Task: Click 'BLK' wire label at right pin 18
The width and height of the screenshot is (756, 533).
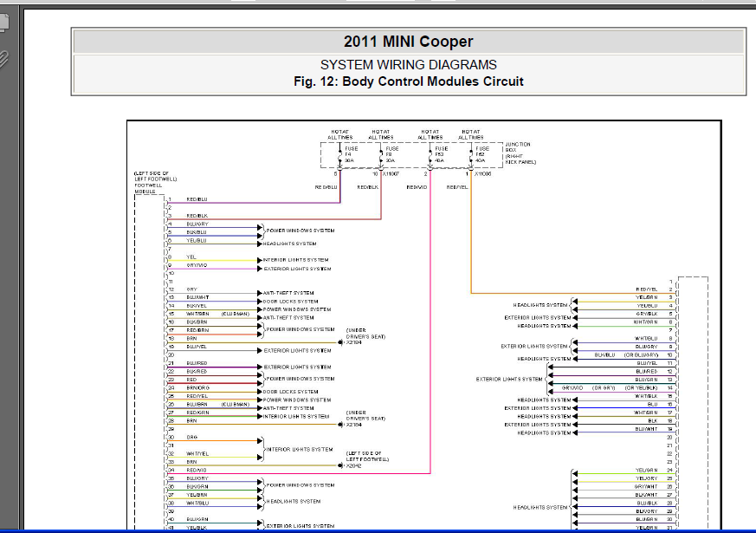Action: pos(652,421)
